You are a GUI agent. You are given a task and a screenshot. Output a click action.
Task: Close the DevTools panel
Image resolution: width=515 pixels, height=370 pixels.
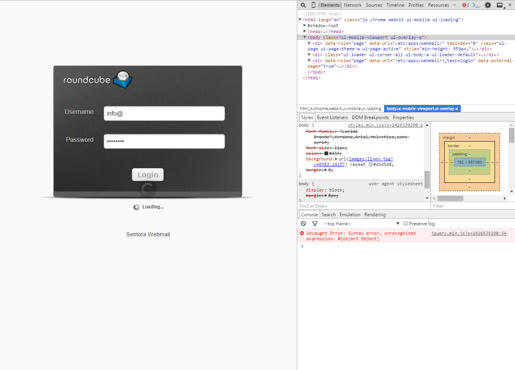tap(510, 5)
